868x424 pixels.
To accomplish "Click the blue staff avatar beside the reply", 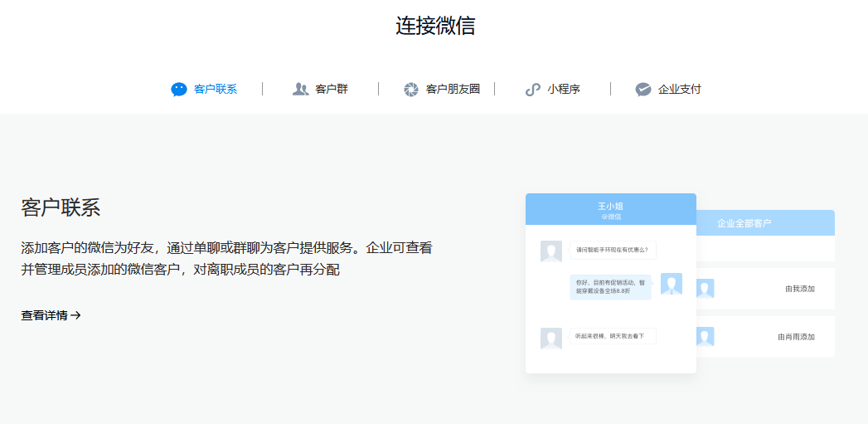I will pyautogui.click(x=672, y=284).
